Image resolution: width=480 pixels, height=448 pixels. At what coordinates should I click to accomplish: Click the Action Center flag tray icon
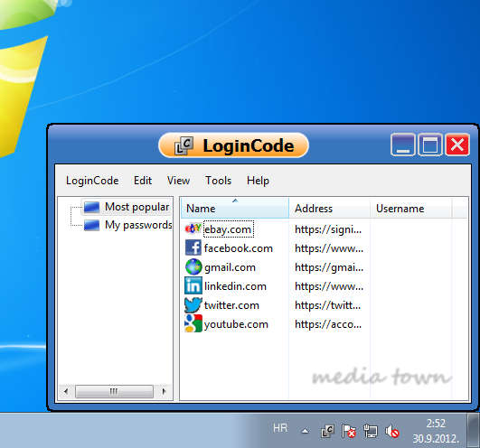click(348, 432)
